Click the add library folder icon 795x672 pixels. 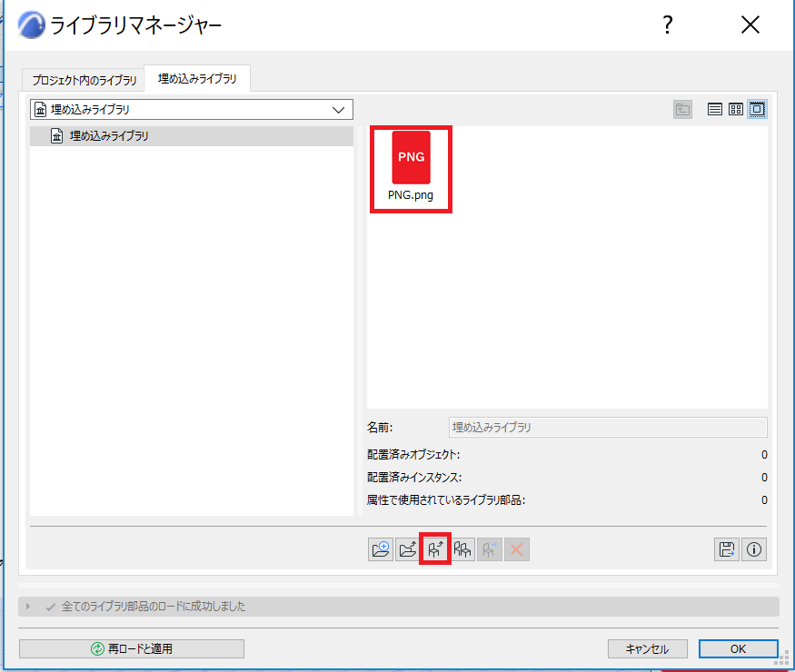click(x=381, y=549)
